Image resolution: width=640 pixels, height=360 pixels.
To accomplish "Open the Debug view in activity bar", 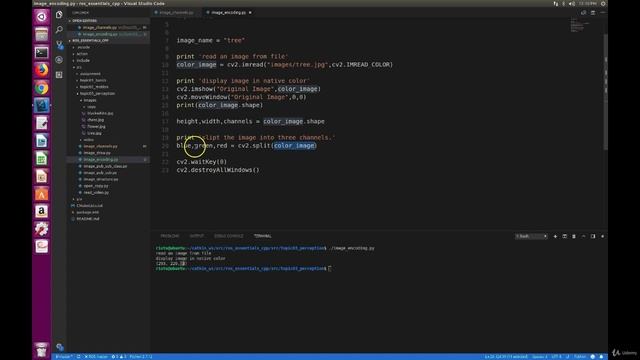I will click(x=59, y=60).
